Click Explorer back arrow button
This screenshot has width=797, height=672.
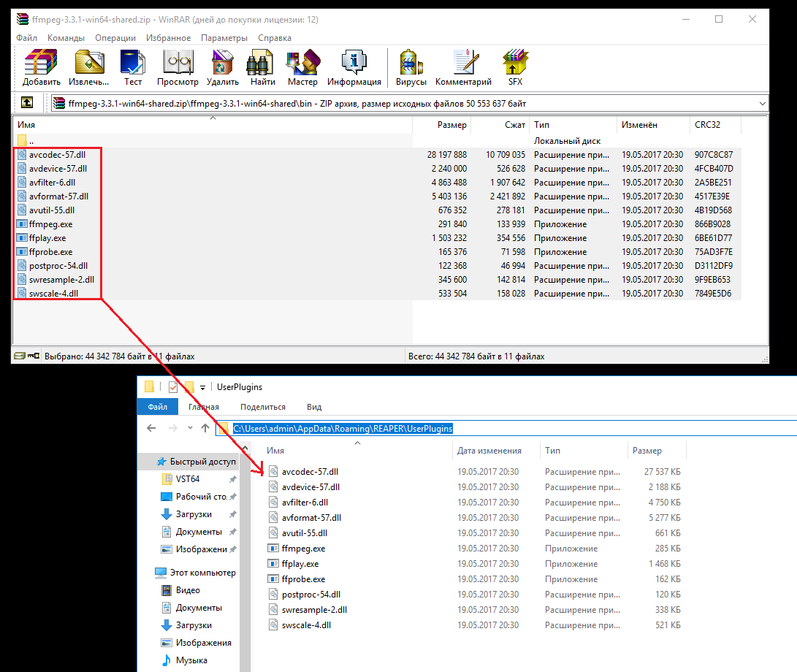(x=151, y=428)
